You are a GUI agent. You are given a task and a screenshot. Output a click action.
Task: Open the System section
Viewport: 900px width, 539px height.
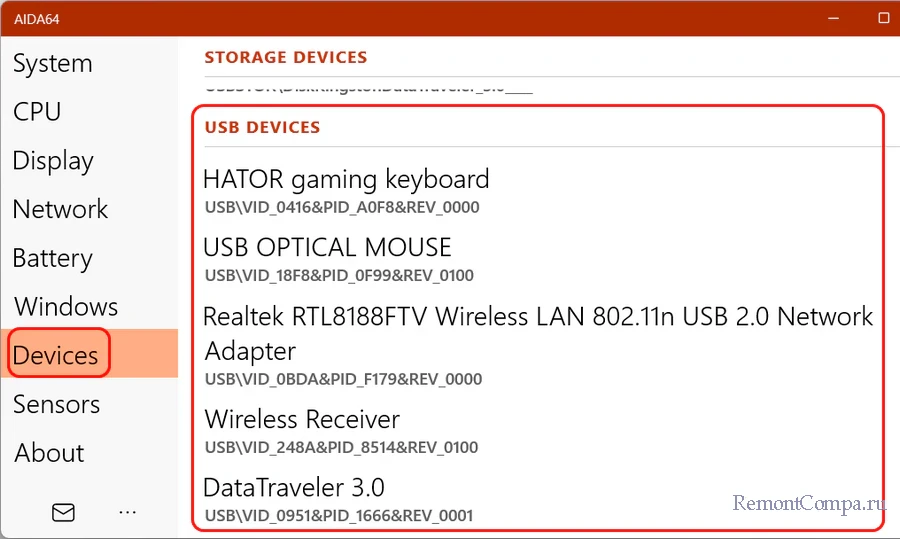[x=53, y=64]
